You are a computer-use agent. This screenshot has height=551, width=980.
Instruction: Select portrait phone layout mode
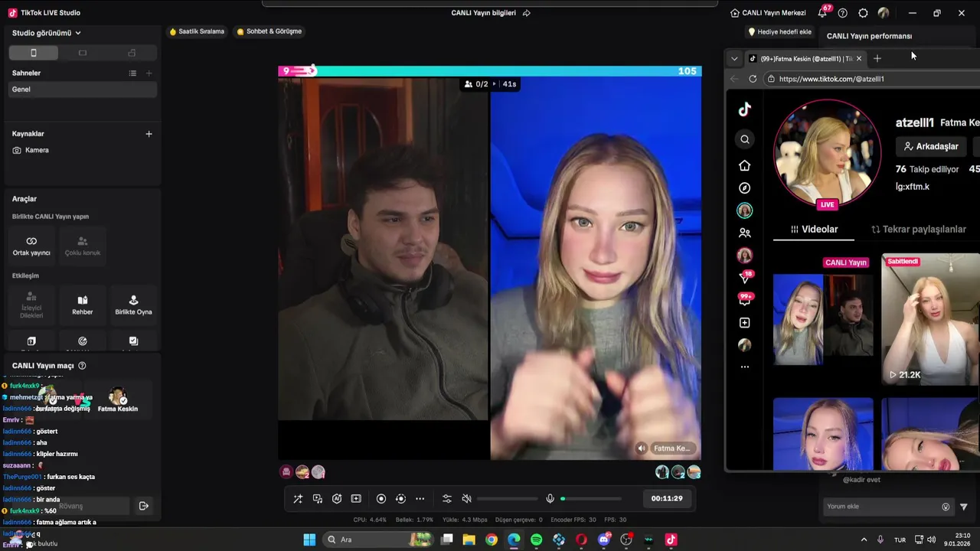coord(33,53)
